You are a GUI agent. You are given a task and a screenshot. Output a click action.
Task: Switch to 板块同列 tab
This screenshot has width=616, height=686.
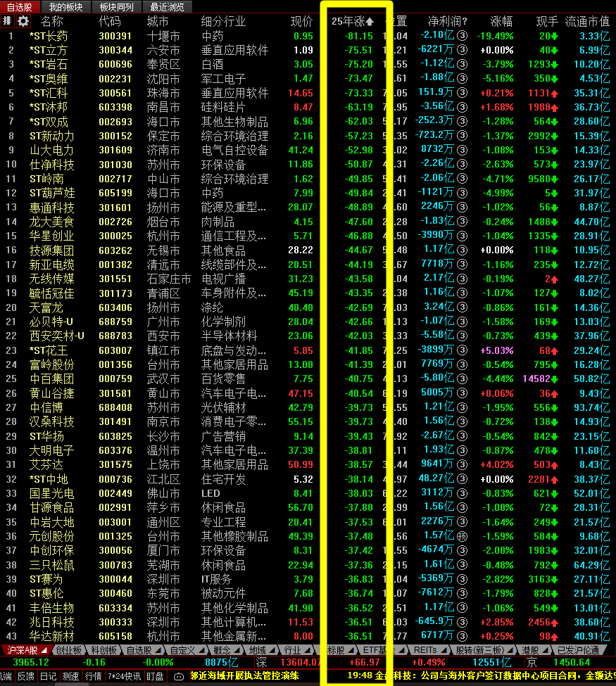point(115,7)
